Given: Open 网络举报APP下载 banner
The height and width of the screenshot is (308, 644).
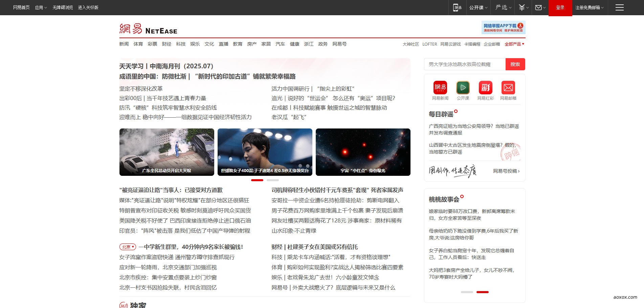Looking at the screenshot, I should click(x=503, y=27).
